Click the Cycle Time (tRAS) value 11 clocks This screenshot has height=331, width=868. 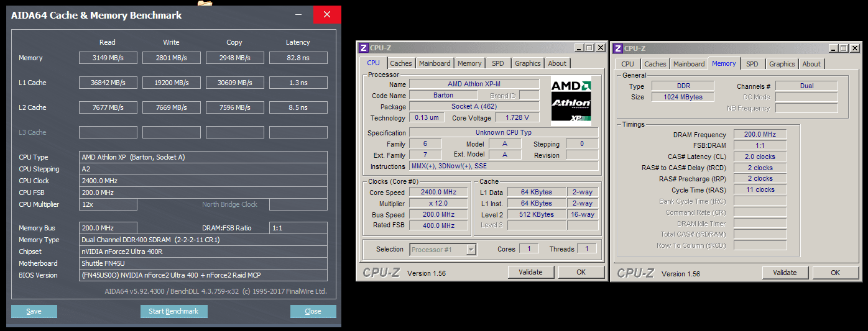(x=760, y=189)
